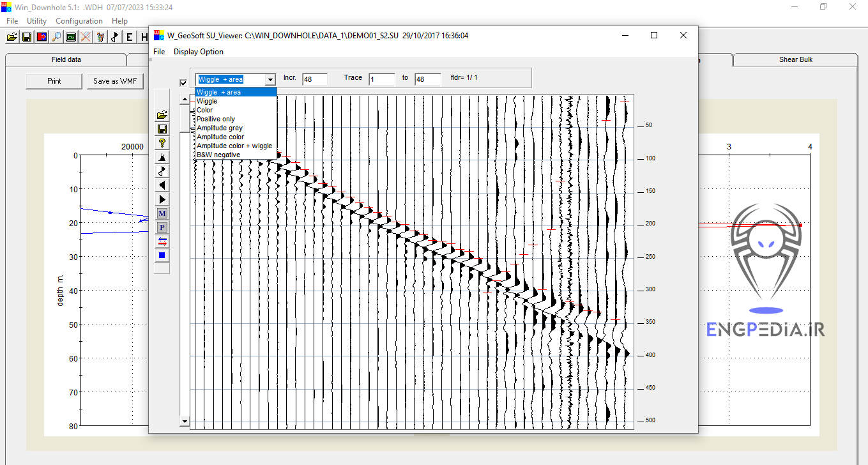The width and height of the screenshot is (868, 465).
Task: Click the Print button
Action: click(54, 81)
